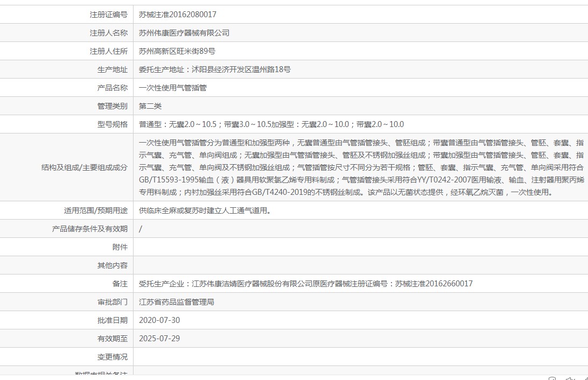Select product name 一次性使用气管插管
The image size is (588, 380).
coord(172,88)
